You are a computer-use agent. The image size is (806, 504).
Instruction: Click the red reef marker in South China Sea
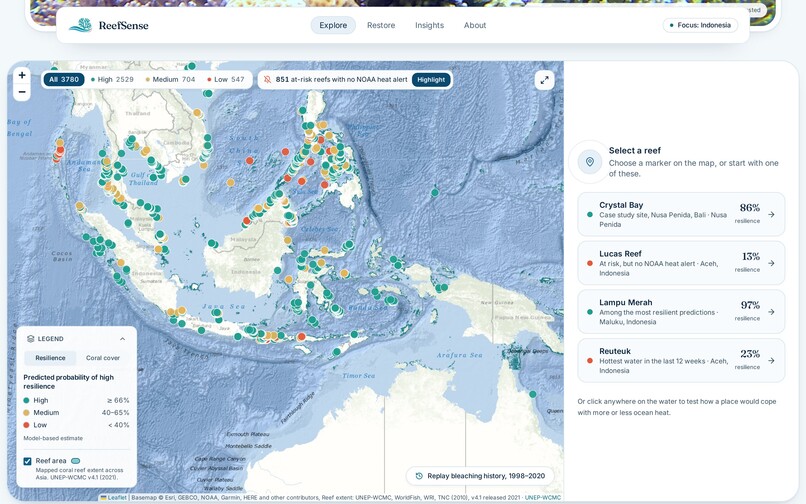coord(250,160)
